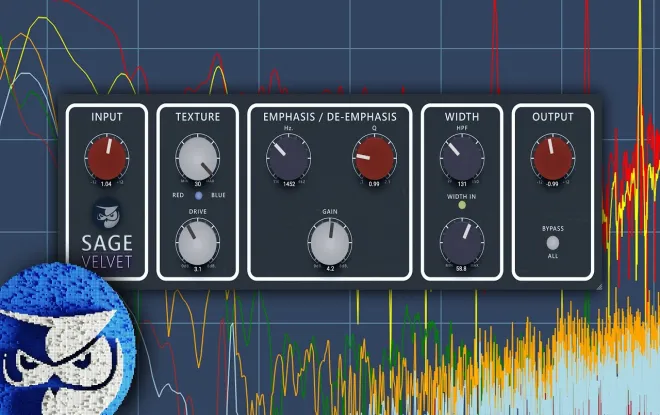Adjust the Texture amount knob
Screen dimensions: 660x415
(197, 158)
